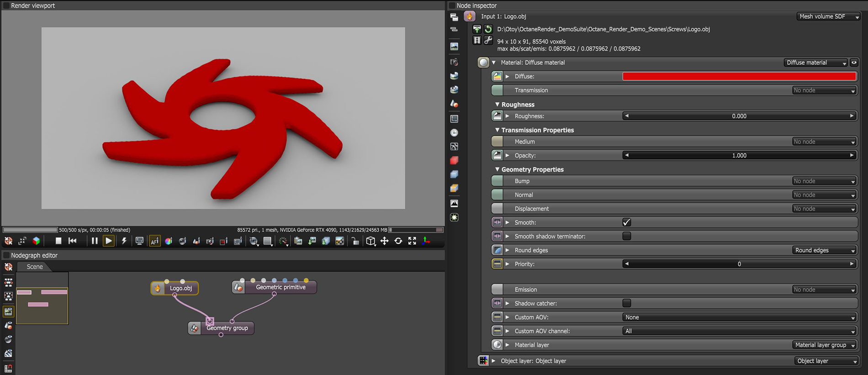This screenshot has width=868, height=375.
Task: Collapse the Transmission Properties section
Action: [497, 130]
